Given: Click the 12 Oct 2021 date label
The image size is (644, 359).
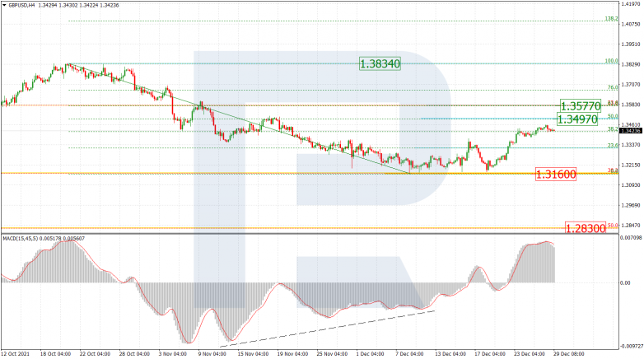Looking at the screenshot, I should 15,354.
